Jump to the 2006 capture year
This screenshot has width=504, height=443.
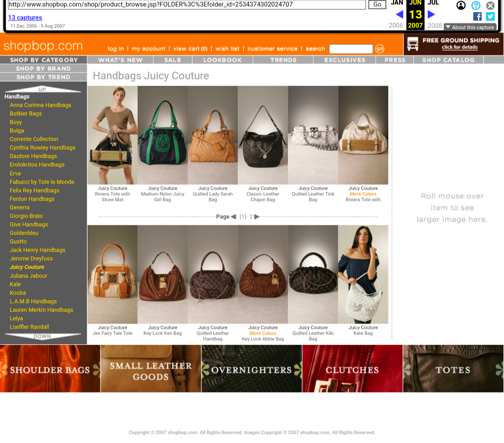pyautogui.click(x=396, y=26)
